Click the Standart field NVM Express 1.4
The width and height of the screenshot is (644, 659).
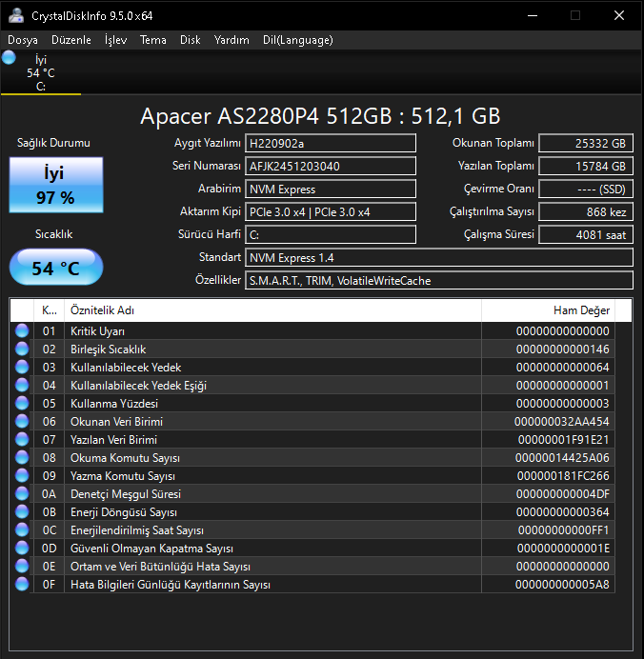(x=439, y=257)
